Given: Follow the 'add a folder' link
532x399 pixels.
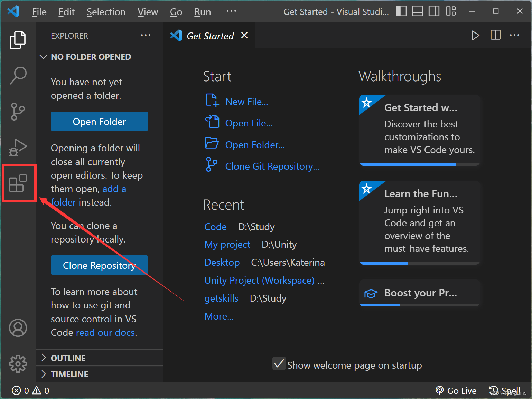Looking at the screenshot, I should [x=88, y=196].
